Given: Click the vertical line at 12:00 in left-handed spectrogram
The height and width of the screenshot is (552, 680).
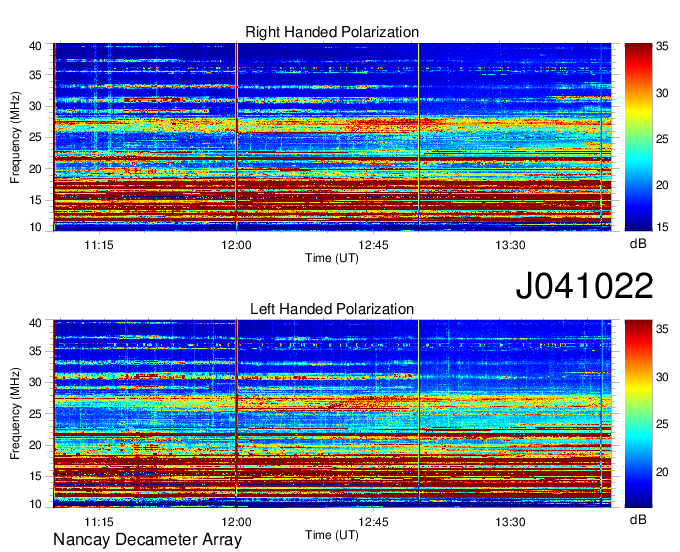Looking at the screenshot, I should click(236, 413).
